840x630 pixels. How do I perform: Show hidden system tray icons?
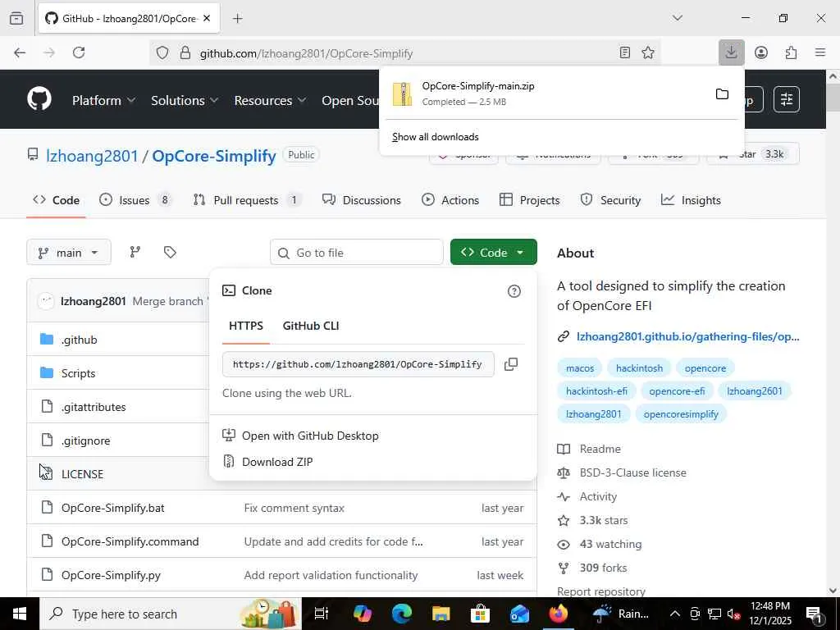tap(675, 614)
